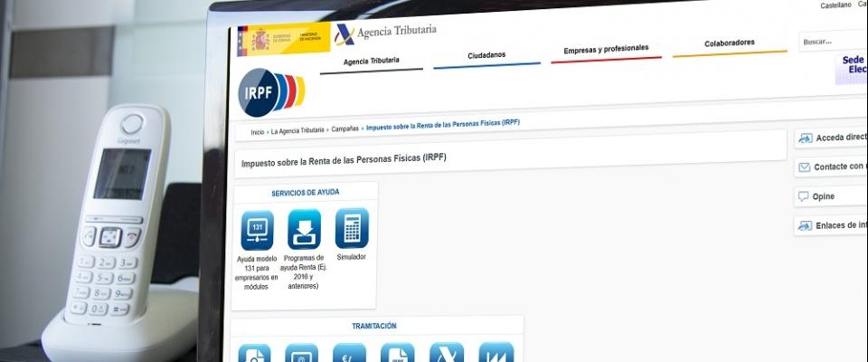Screen dimensions: 868x362
Task: Click the Gobierno de España emblem banner
Action: click(283, 40)
